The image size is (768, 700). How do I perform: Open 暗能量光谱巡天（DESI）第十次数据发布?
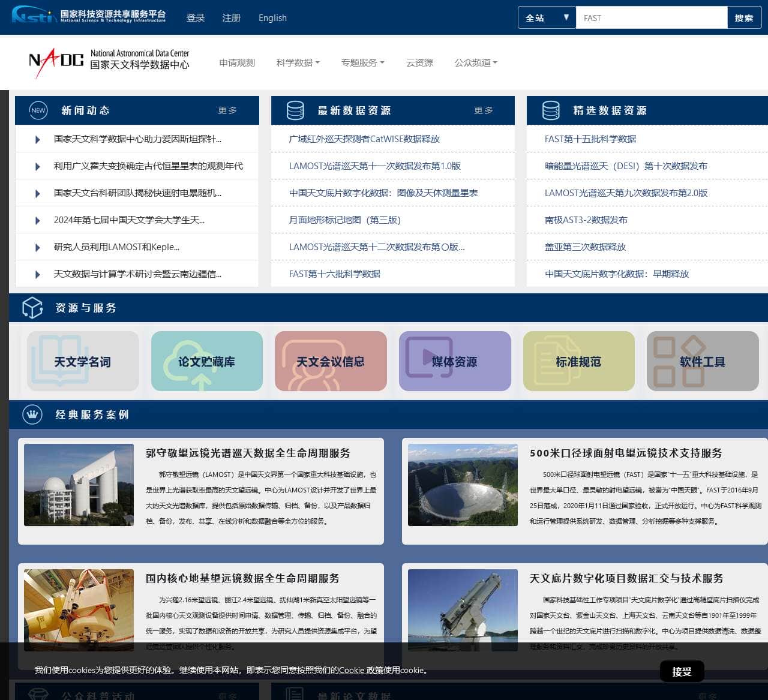(626, 166)
